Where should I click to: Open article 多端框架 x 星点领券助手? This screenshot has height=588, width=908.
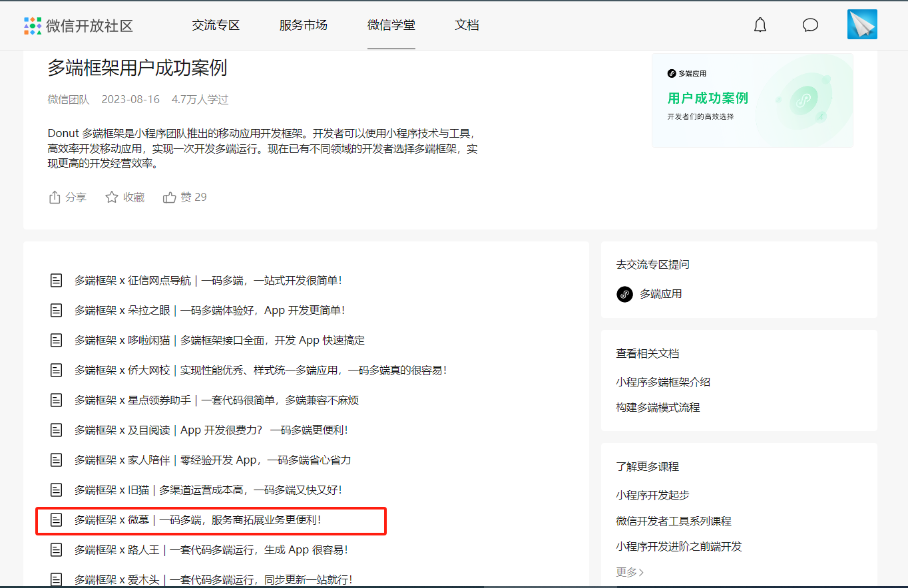[216, 400]
